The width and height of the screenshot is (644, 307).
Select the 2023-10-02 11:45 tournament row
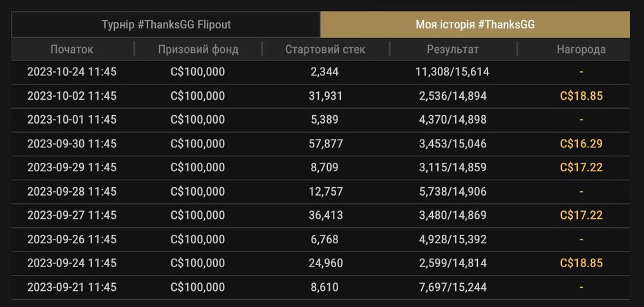[x=320, y=96]
